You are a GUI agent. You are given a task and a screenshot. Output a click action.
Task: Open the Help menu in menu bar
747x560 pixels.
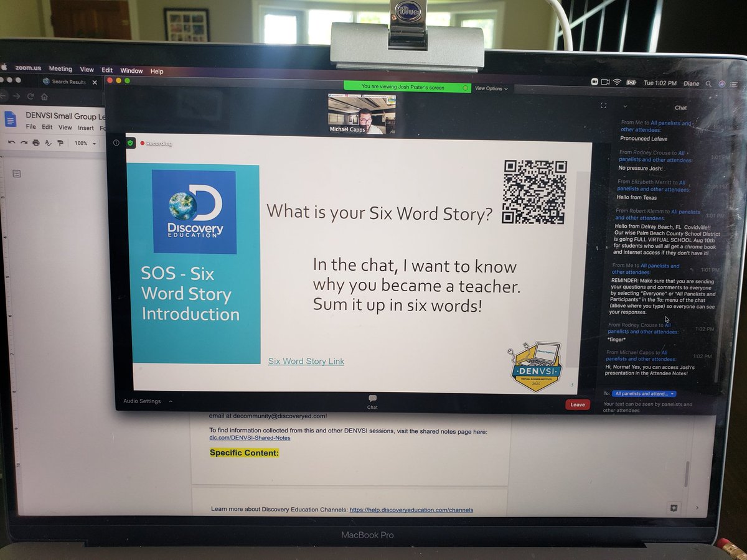click(157, 72)
